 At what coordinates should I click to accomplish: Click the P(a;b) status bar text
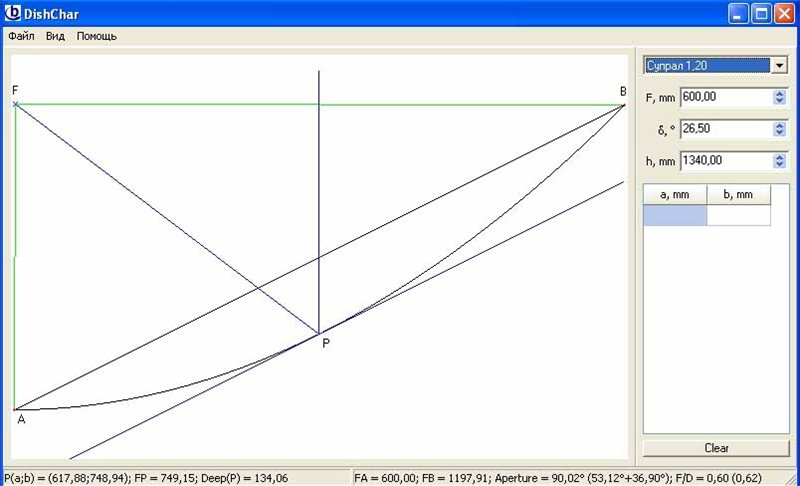tap(67, 478)
